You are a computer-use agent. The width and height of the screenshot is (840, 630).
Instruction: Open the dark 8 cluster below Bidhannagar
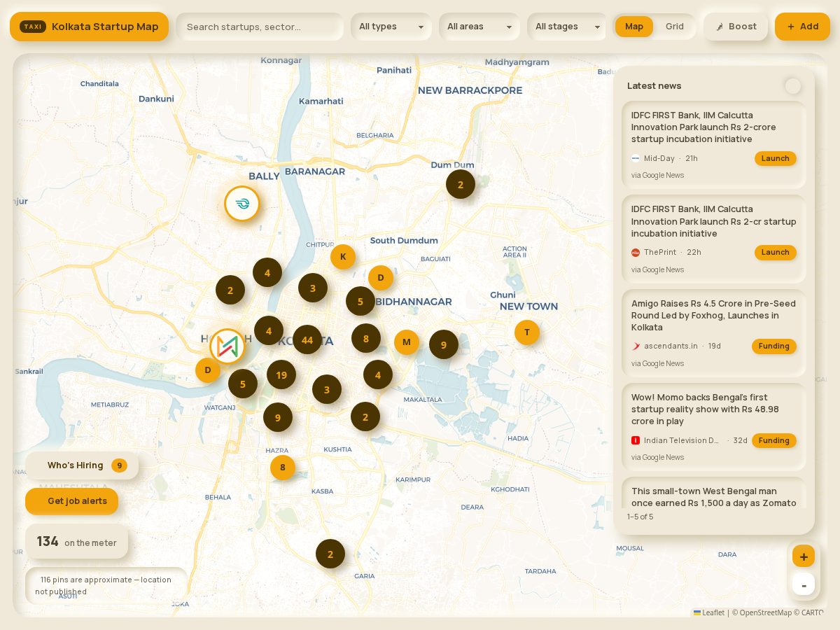pos(366,339)
